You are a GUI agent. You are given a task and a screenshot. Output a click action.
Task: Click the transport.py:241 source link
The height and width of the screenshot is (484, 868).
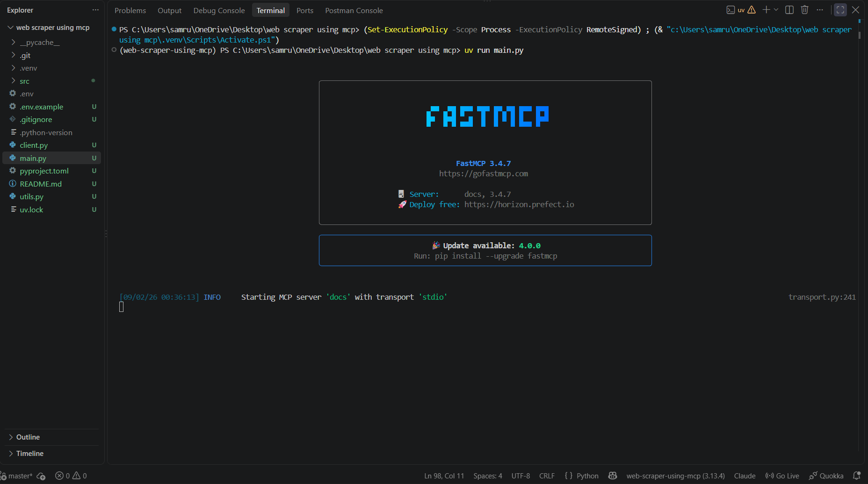pyautogui.click(x=822, y=297)
